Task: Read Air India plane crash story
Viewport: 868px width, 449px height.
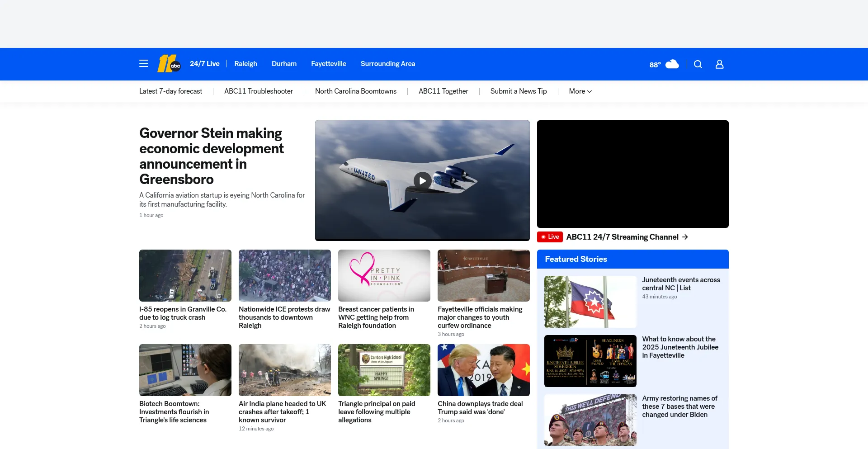Action: coord(283,412)
